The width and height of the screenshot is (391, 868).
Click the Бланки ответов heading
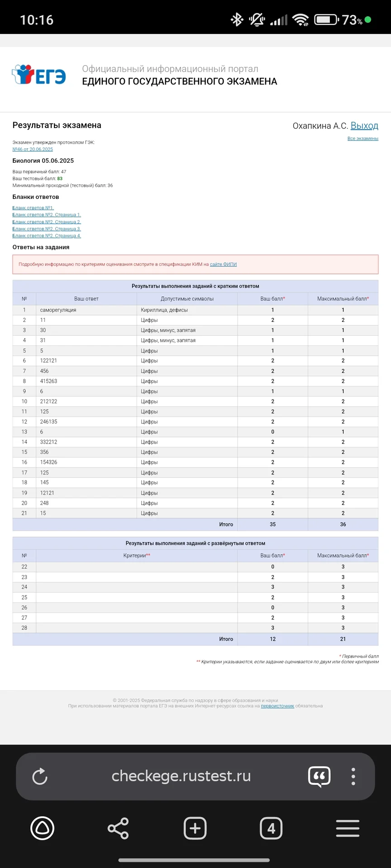(36, 197)
